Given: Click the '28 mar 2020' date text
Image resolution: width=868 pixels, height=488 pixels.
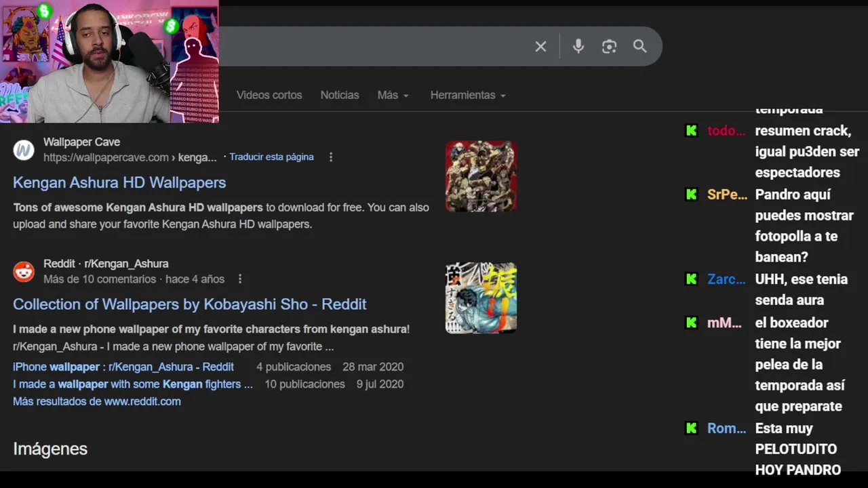Looking at the screenshot, I should (373, 367).
